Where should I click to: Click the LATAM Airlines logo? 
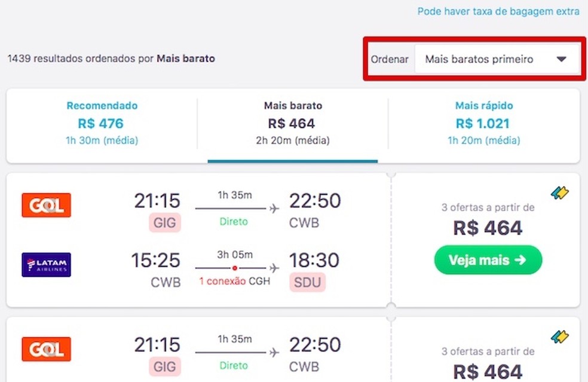click(46, 265)
